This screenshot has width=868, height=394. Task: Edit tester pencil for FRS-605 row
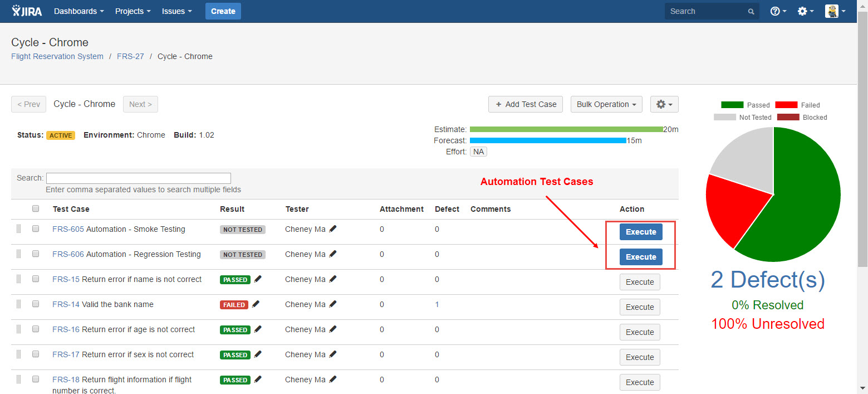click(x=333, y=229)
